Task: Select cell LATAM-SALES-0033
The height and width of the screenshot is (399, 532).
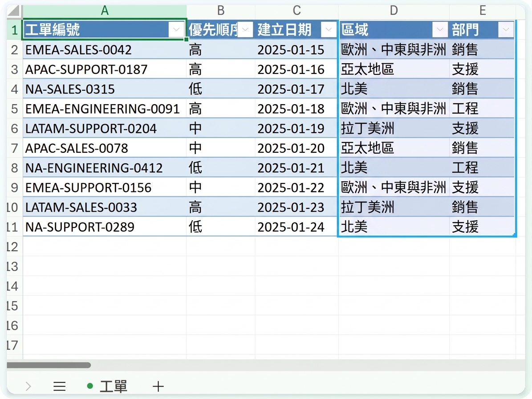Action: [x=105, y=207]
